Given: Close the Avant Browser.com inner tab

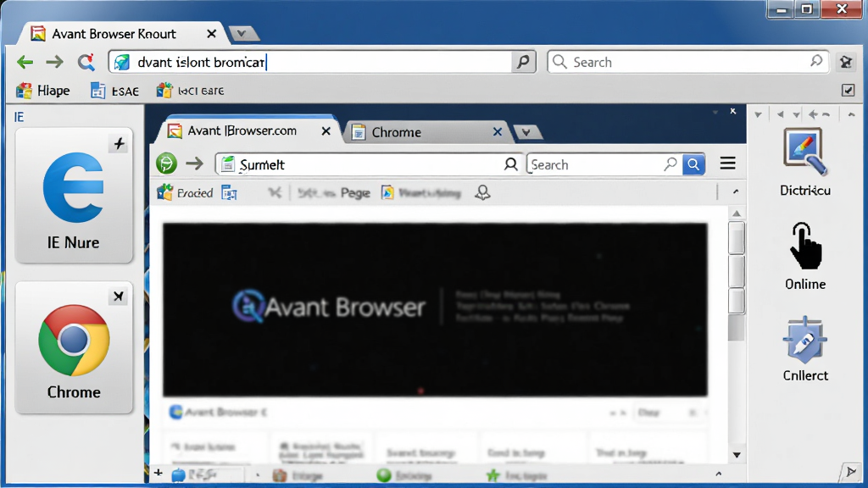Looking at the screenshot, I should pos(326,131).
